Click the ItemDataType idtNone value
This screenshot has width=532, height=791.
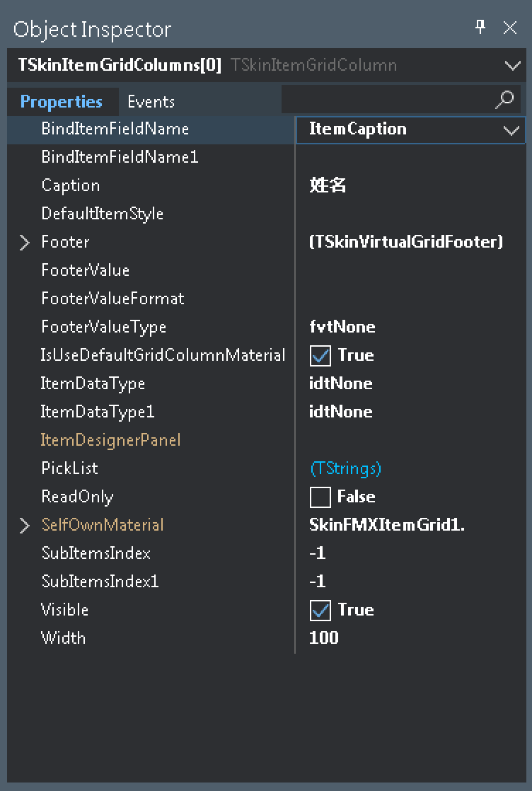click(x=341, y=383)
